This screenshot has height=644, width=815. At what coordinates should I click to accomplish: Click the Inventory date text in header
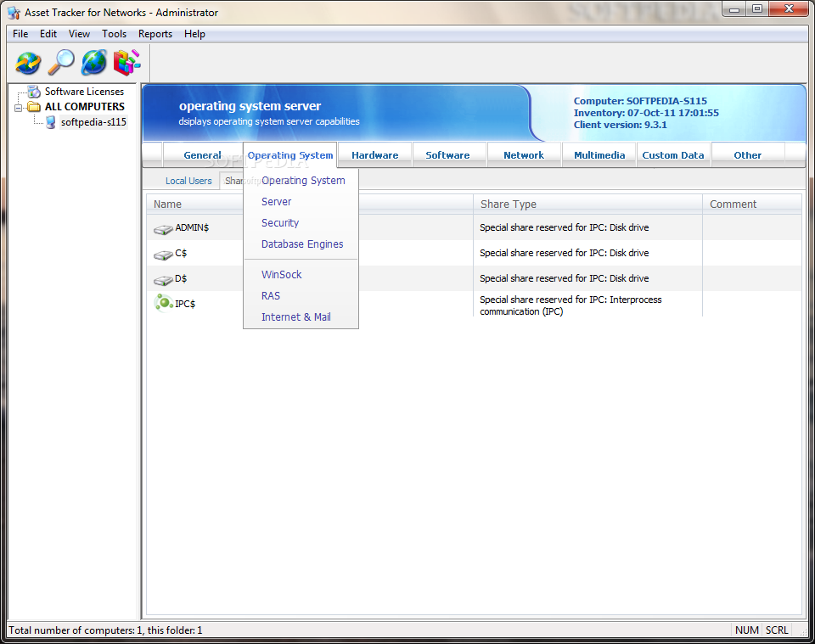pos(646,113)
